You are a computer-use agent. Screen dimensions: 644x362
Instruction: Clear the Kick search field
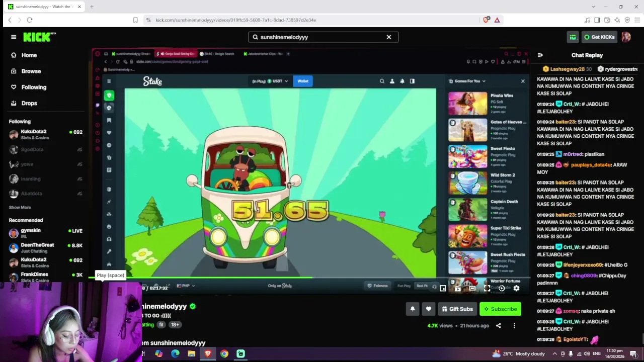(389, 37)
